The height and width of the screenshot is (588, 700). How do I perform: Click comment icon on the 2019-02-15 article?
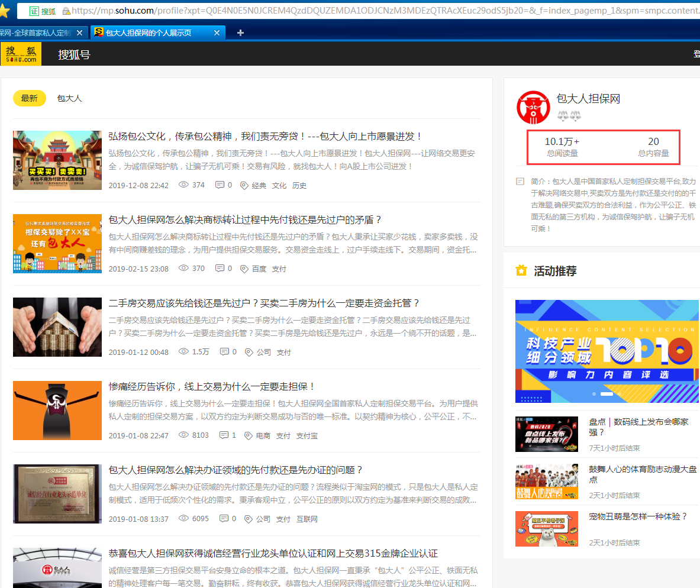click(220, 269)
